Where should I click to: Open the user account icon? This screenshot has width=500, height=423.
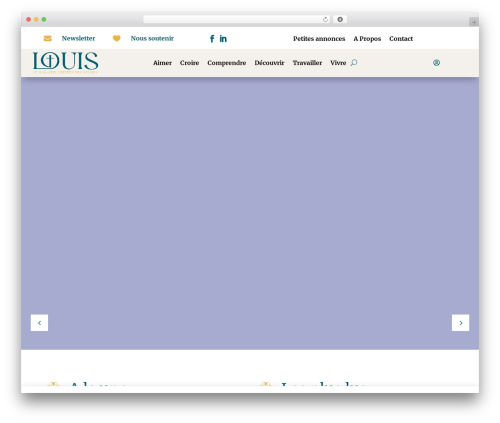436,63
